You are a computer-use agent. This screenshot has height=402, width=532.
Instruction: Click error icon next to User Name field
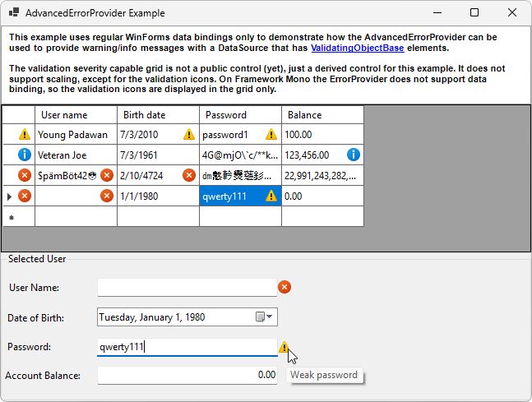coord(285,287)
